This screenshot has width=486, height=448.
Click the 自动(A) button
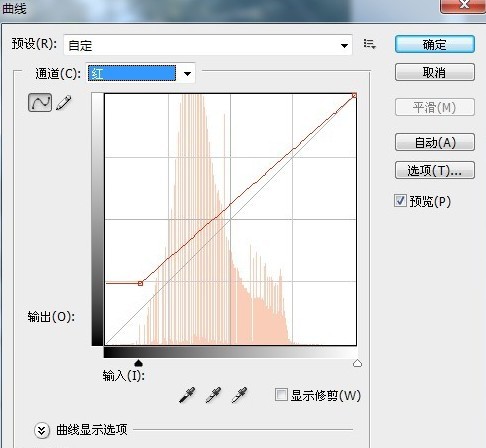point(435,142)
